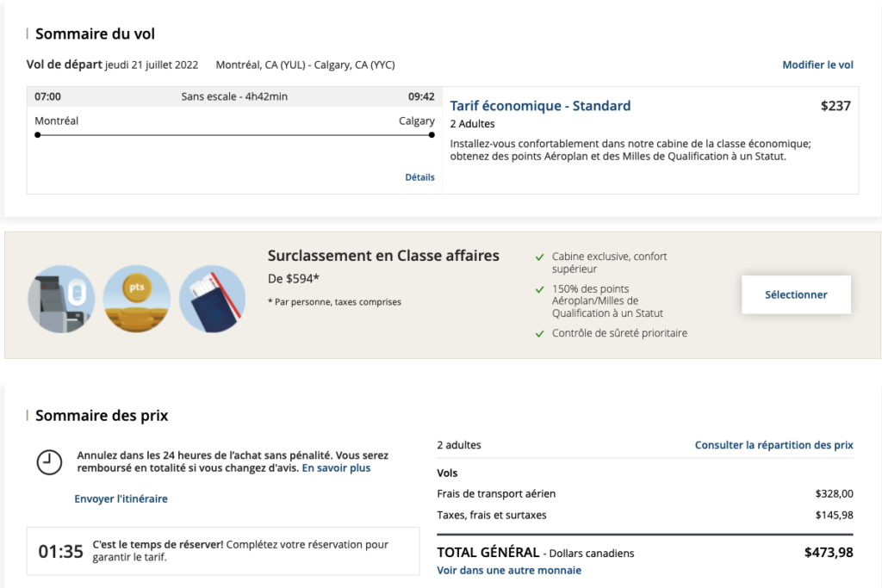Click Envoyer l'itinéraire link
882x588 pixels.
click(x=121, y=498)
